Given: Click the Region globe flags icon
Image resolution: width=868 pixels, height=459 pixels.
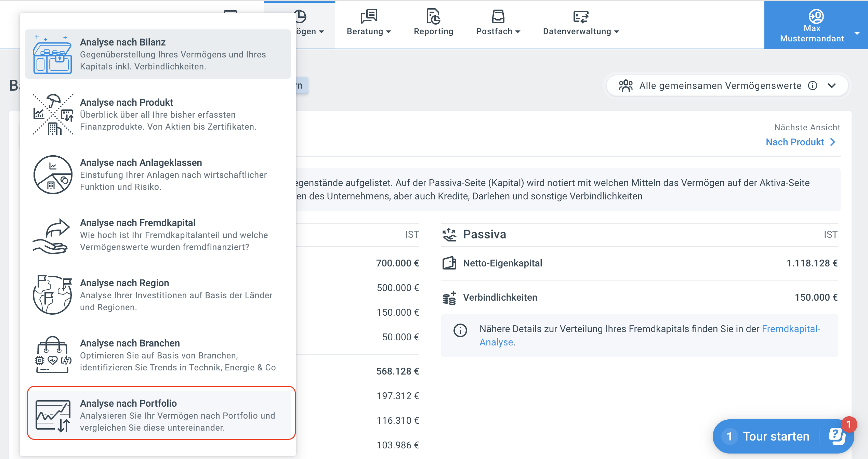Looking at the screenshot, I should coord(52,295).
